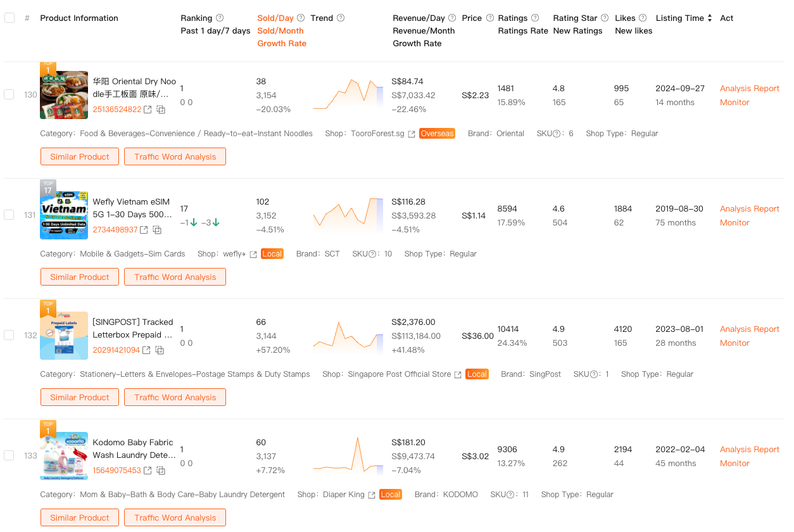794x532 pixels.
Task: Click help icon next to Sold/Day
Action: [x=301, y=18]
